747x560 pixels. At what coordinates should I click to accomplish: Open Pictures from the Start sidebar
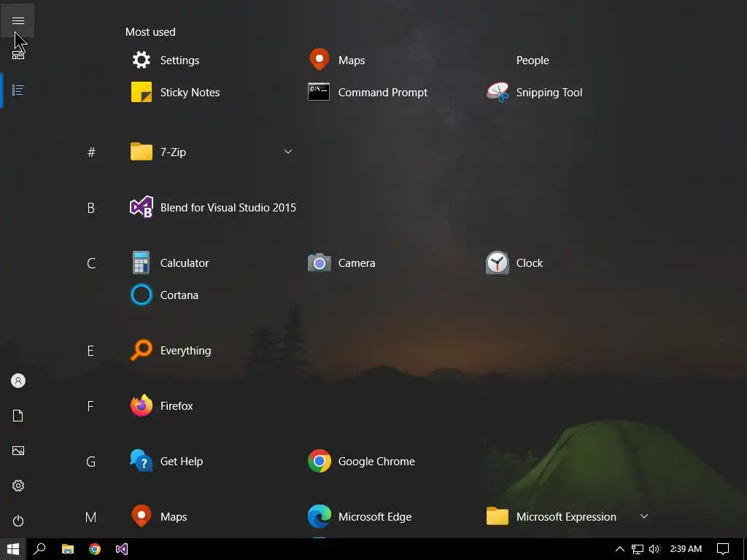[18, 451]
